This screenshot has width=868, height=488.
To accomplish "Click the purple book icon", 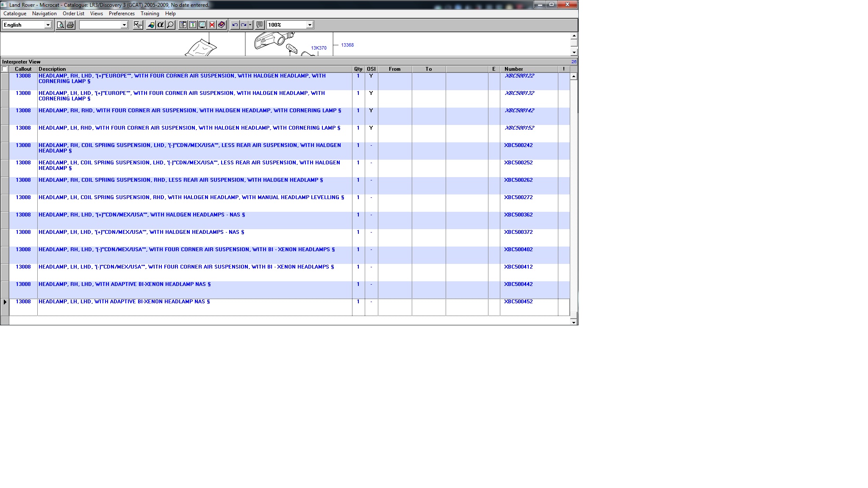I will tap(222, 25).
